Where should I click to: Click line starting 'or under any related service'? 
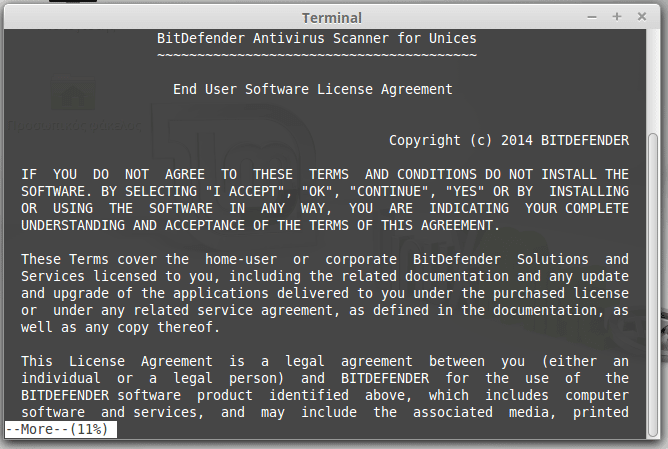pyautogui.click(x=325, y=311)
